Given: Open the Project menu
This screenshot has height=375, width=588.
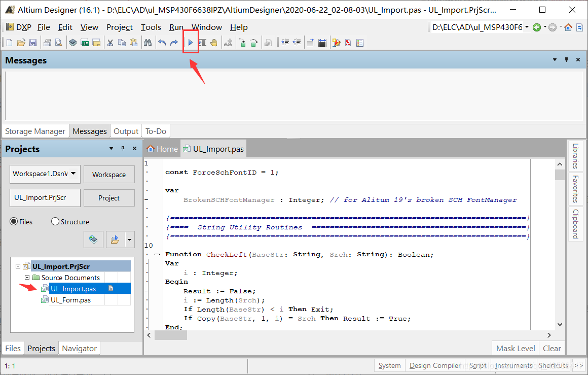Looking at the screenshot, I should (119, 27).
